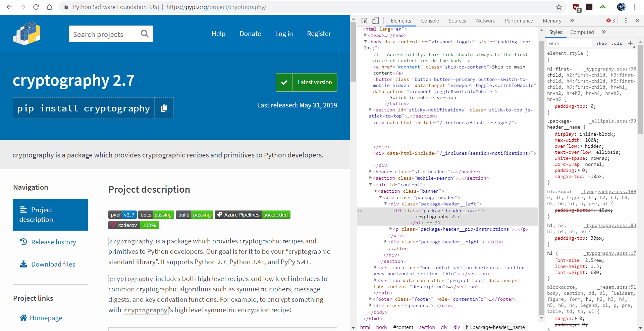Switch to the Console tab
Image resolution: width=644 pixels, height=331 pixels.
(430, 21)
